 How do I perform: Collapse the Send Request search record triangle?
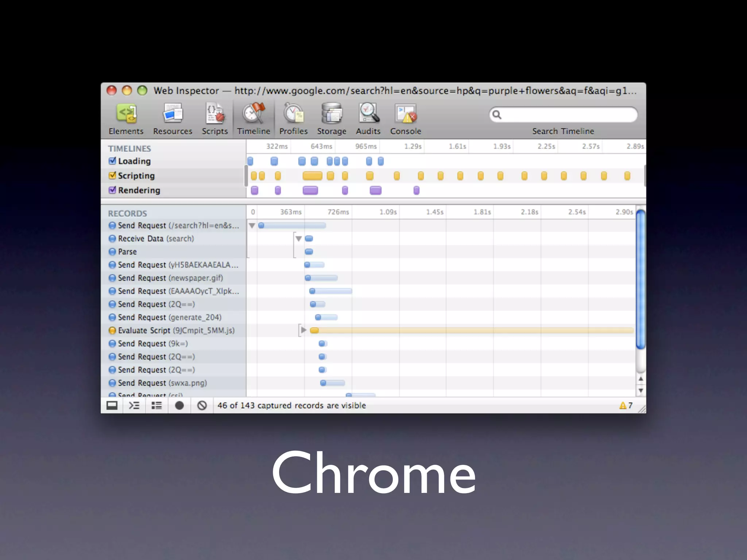(x=252, y=226)
